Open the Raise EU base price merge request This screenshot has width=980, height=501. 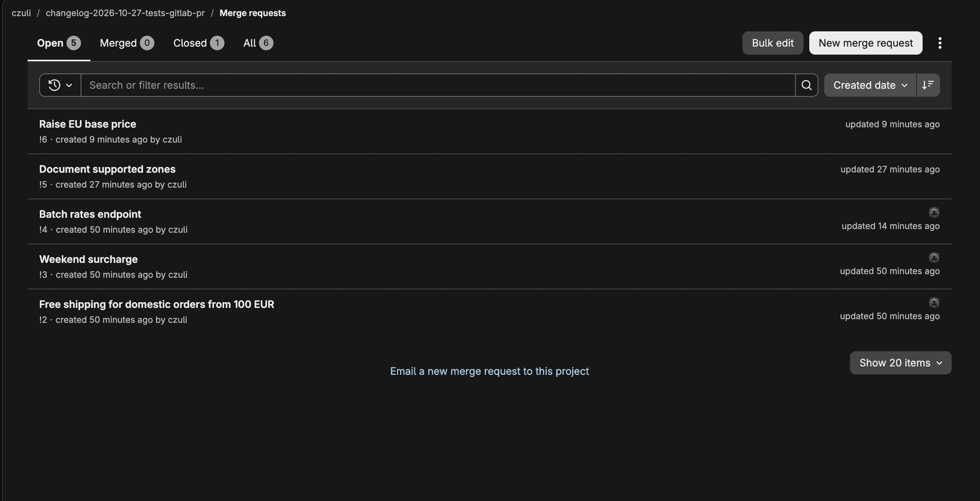(88, 124)
